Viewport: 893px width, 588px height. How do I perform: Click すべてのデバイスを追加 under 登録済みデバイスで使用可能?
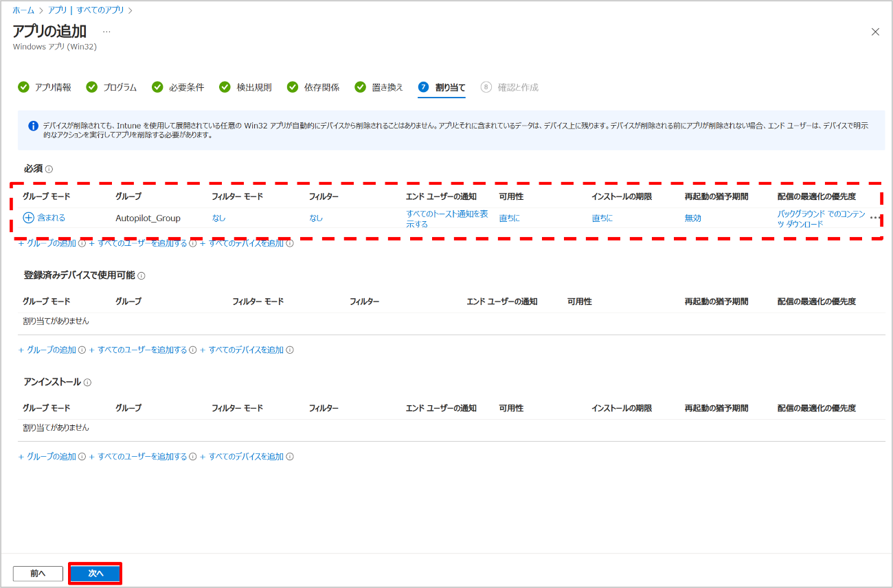242,350
